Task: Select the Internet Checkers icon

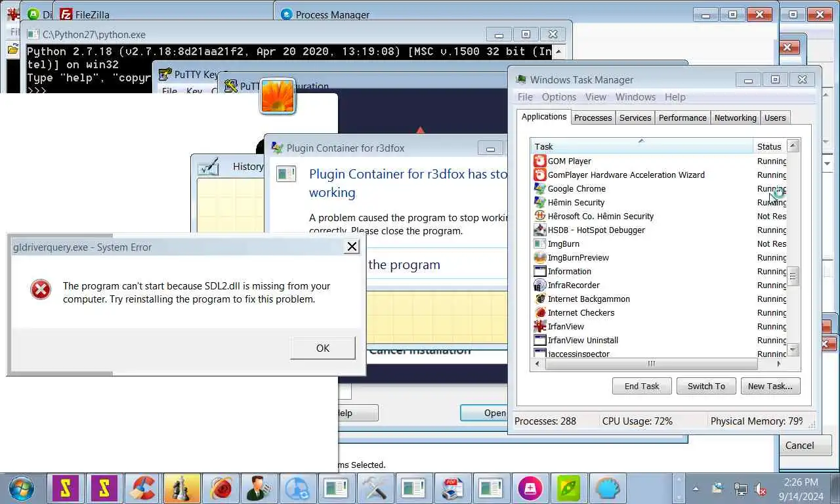Action: (x=540, y=312)
